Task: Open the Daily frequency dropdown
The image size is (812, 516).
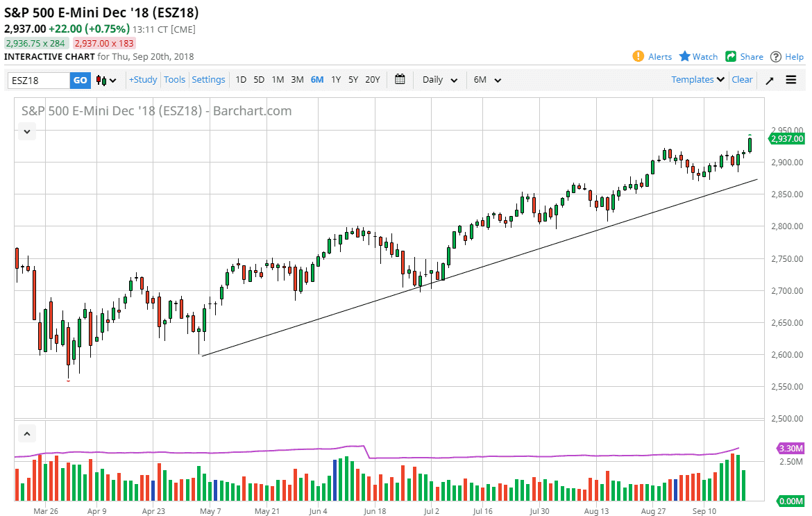Action: (x=439, y=79)
